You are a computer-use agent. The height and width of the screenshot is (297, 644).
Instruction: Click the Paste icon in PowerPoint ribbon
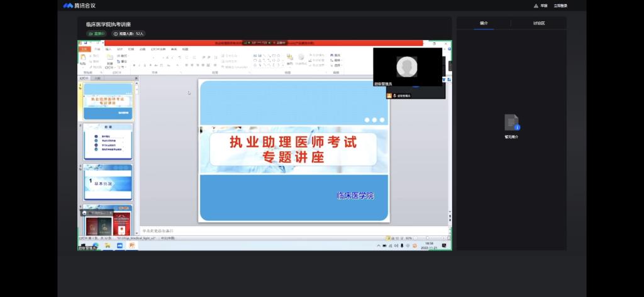[83, 58]
